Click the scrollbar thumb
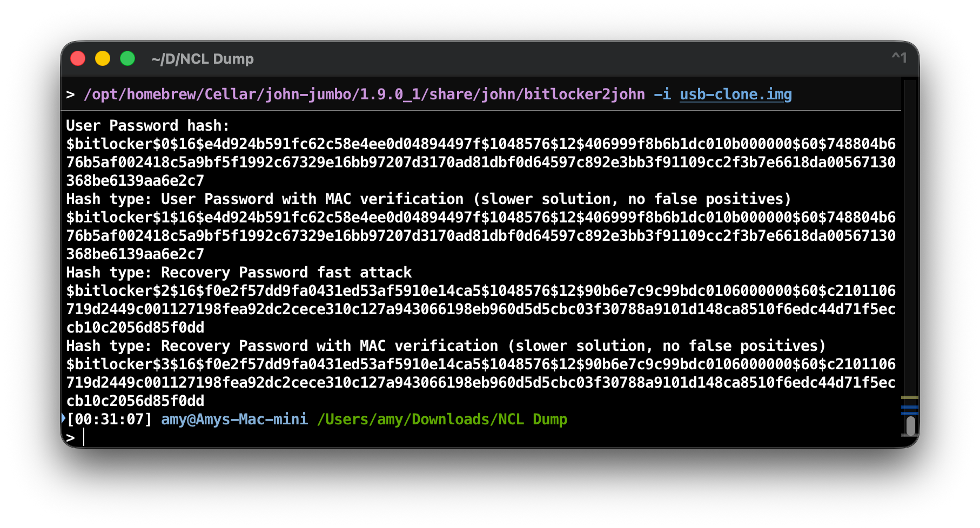 (911, 426)
